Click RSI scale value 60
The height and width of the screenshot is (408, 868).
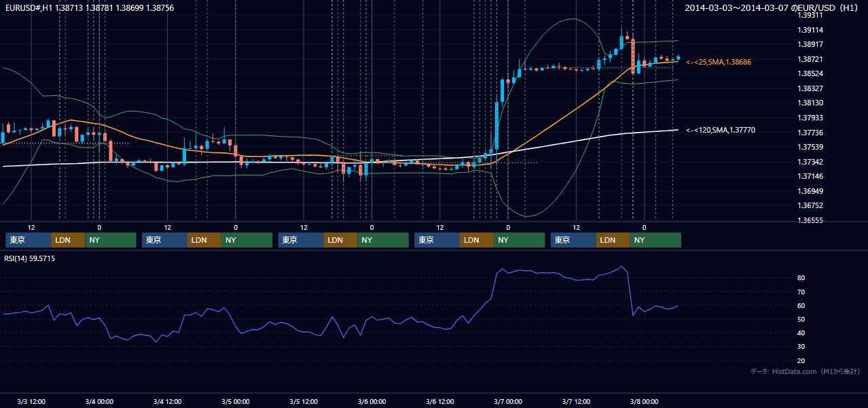point(801,305)
